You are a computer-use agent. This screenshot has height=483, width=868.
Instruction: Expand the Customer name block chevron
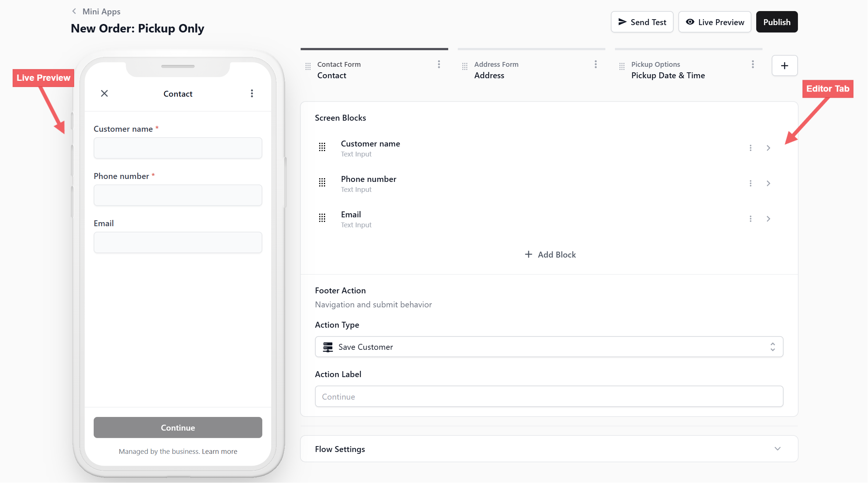[768, 148]
